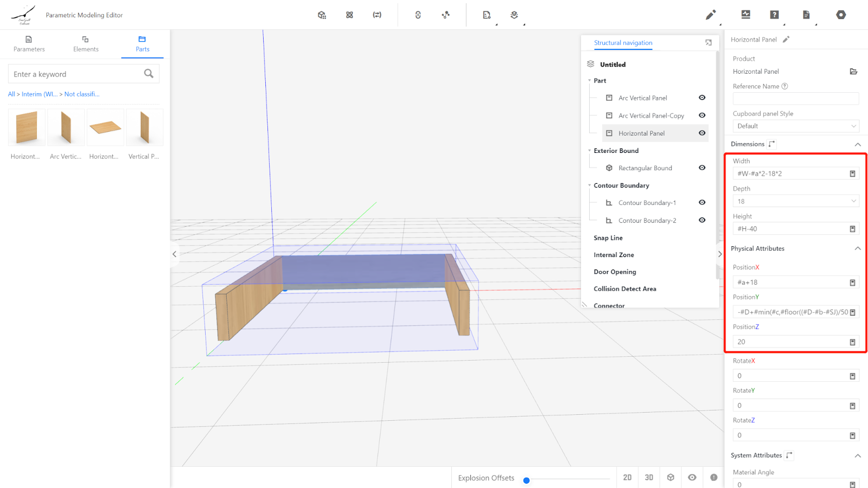The width and height of the screenshot is (868, 488).
Task: Collapse the Physical Attributes section
Action: click(857, 249)
